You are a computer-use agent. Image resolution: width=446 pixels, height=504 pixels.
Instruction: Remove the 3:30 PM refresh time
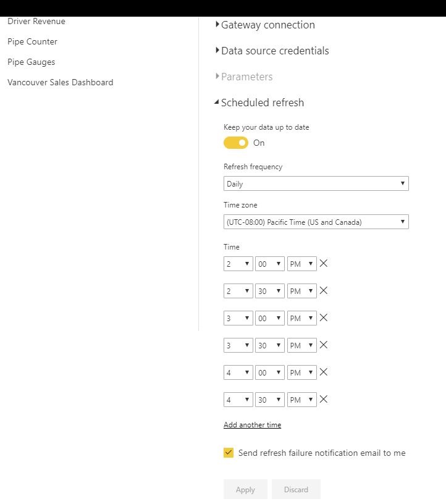pos(324,345)
